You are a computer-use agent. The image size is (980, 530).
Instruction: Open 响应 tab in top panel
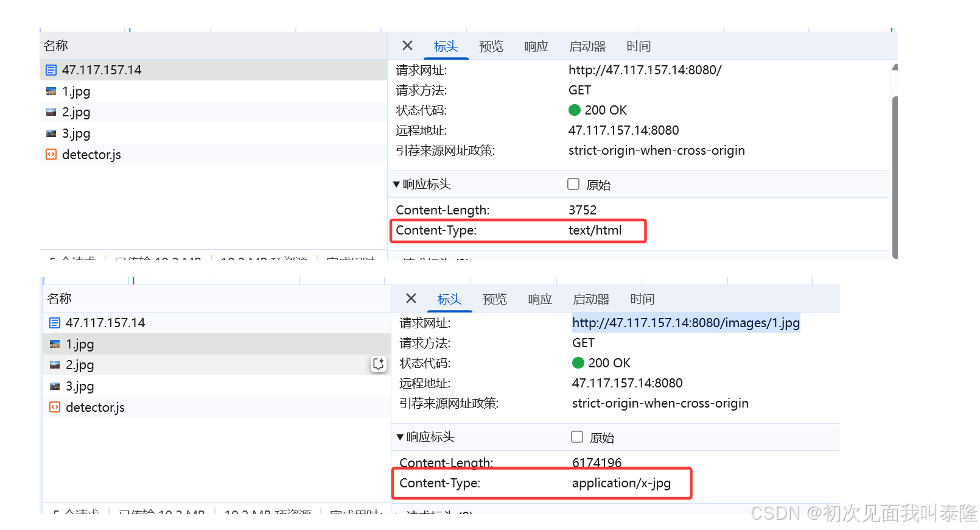(x=536, y=46)
